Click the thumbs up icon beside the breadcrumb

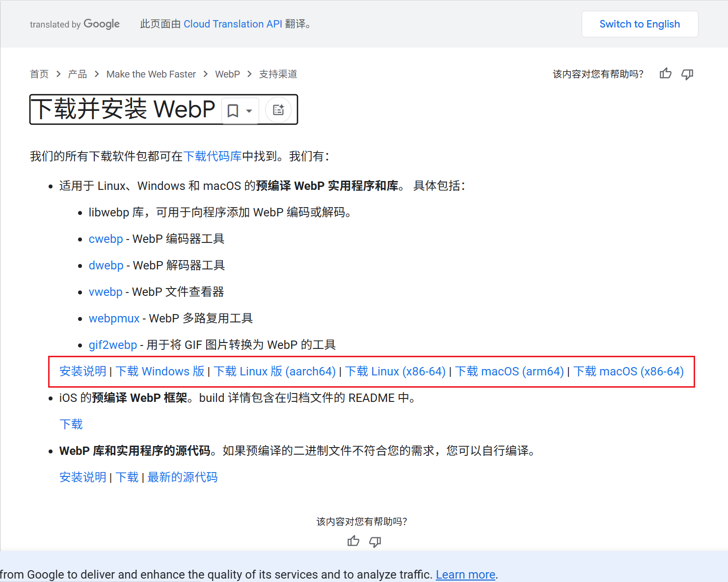coord(665,74)
